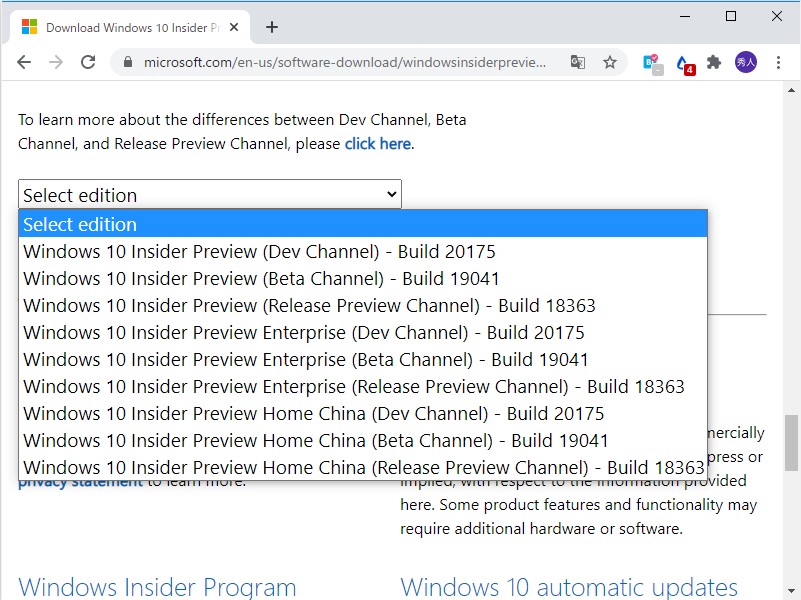The image size is (801, 600).
Task: Select the highlighted Select edition entry
Action: [80, 224]
